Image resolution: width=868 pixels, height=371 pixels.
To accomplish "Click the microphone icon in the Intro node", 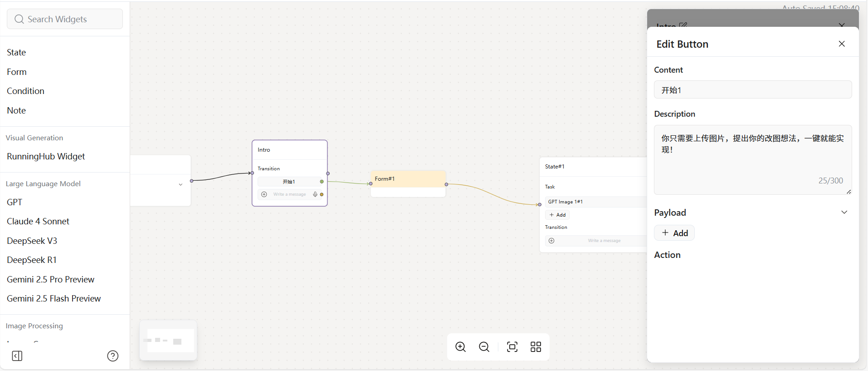I will click(315, 194).
